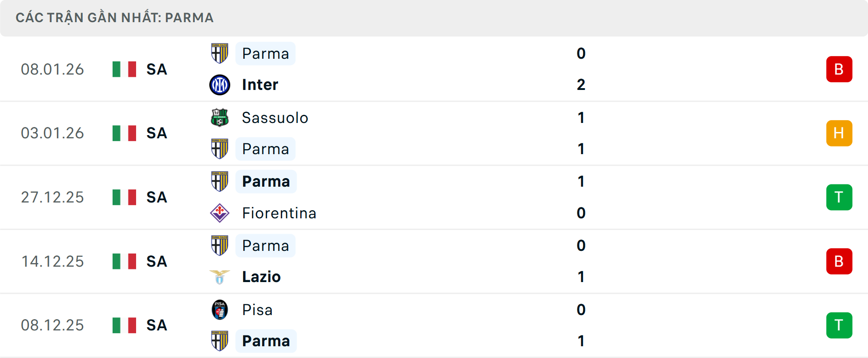Toggle the green T badge for the Fiorentina win
This screenshot has height=358, width=868.
[x=839, y=197]
